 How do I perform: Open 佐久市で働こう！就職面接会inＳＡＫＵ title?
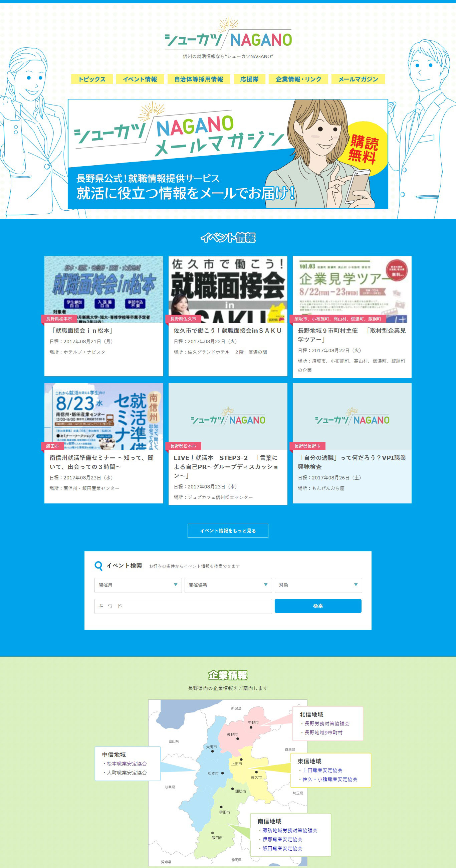[227, 331]
